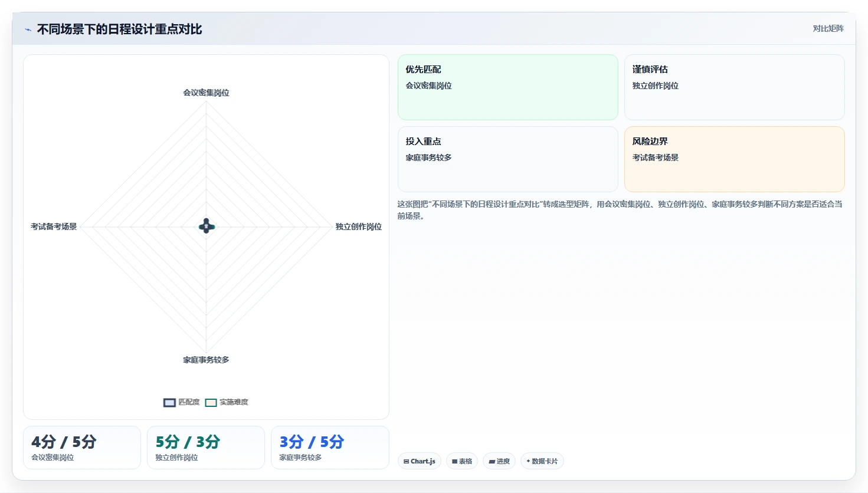Select the 数据卡片 tag chip

pyautogui.click(x=542, y=461)
